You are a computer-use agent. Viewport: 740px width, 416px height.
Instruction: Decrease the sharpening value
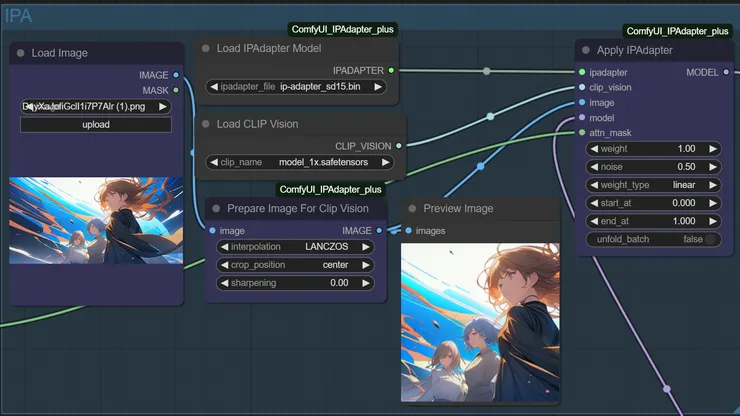tap(225, 283)
